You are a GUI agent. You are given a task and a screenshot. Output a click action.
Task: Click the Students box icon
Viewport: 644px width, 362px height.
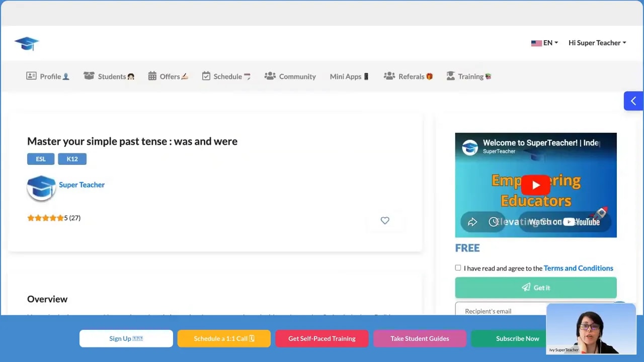tap(89, 76)
